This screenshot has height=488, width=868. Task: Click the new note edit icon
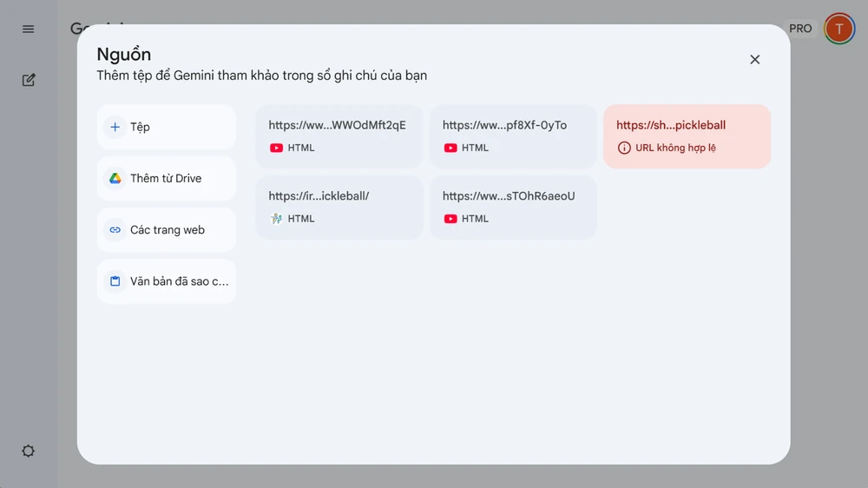(29, 80)
